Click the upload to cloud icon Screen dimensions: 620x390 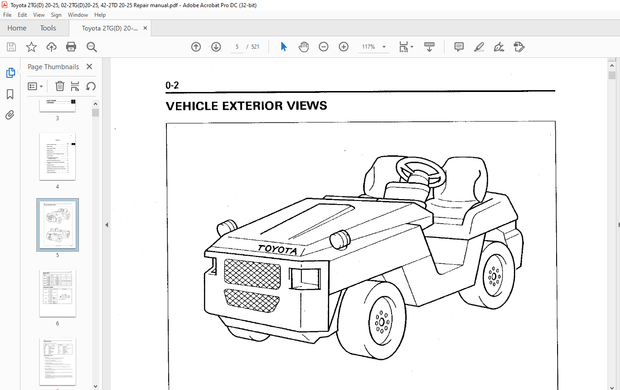tap(51, 47)
